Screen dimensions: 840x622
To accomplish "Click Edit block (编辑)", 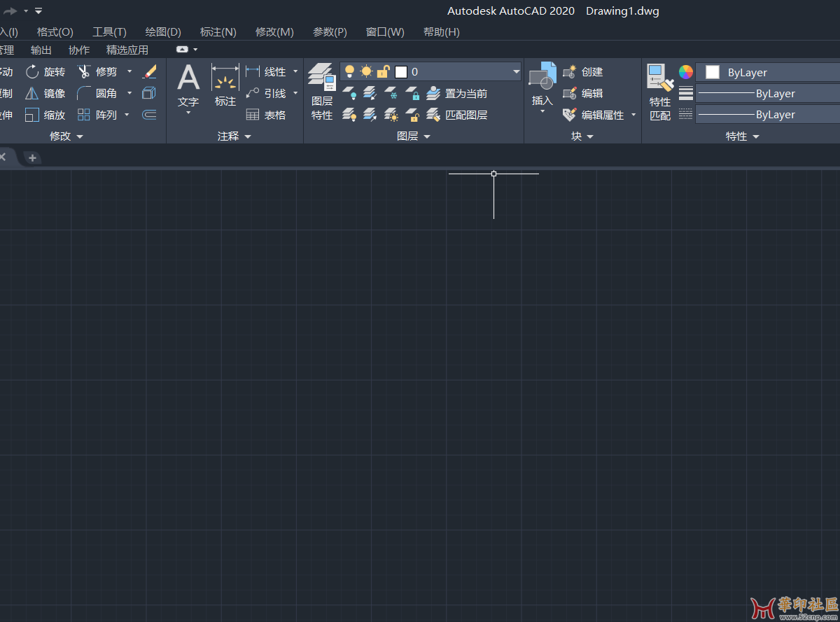I will click(x=583, y=93).
